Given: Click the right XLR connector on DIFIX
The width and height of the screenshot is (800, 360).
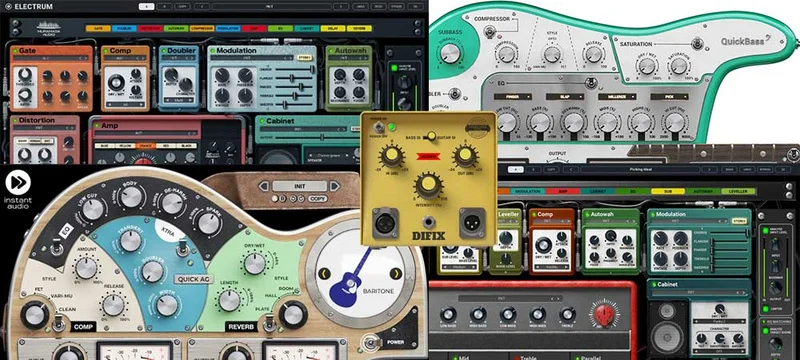Looking at the screenshot, I should (x=472, y=223).
